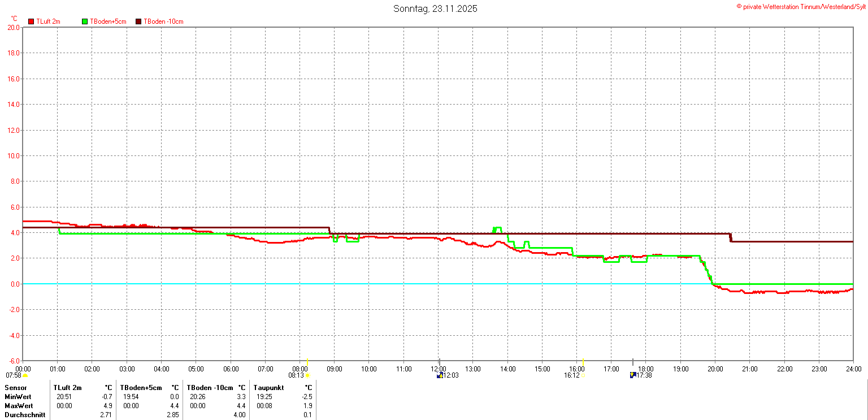Image resolution: width=868 pixels, height=420 pixels.
Task: Click the TBoden+5cm legend label
Action: click(108, 21)
